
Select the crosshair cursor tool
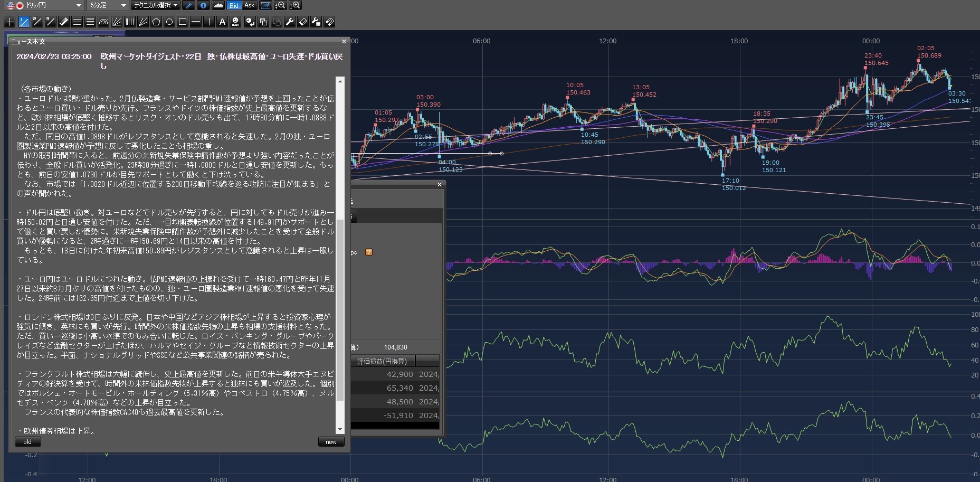pyautogui.click(x=9, y=22)
